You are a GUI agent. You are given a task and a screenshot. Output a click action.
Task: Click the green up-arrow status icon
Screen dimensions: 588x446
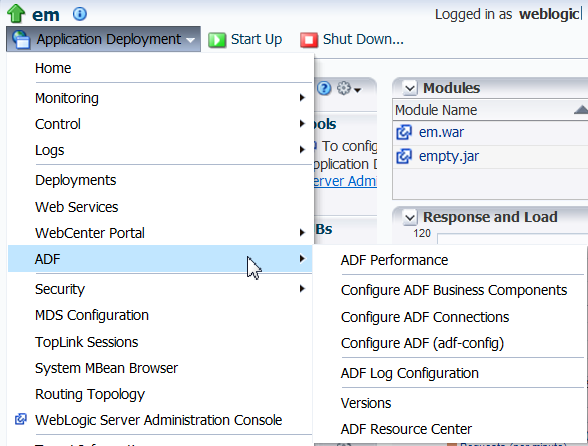pyautogui.click(x=16, y=14)
